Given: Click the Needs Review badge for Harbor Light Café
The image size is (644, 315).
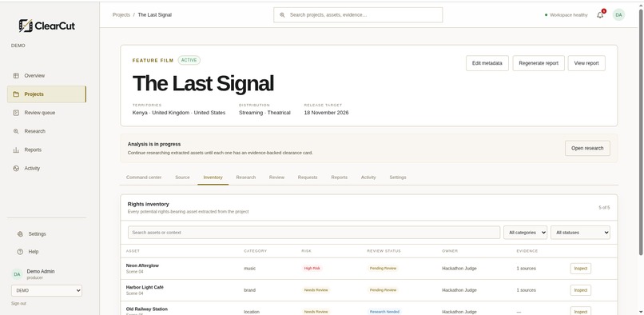Looking at the screenshot, I should pyautogui.click(x=316, y=290).
